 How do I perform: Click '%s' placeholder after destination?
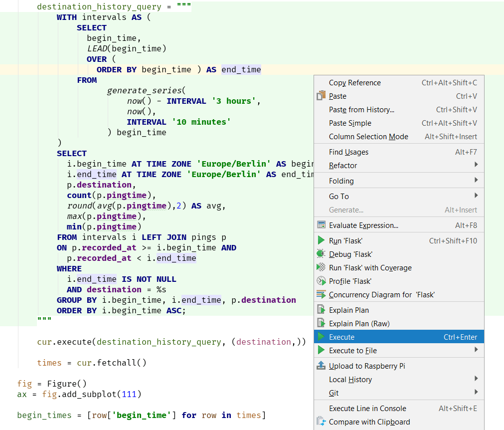click(x=162, y=290)
